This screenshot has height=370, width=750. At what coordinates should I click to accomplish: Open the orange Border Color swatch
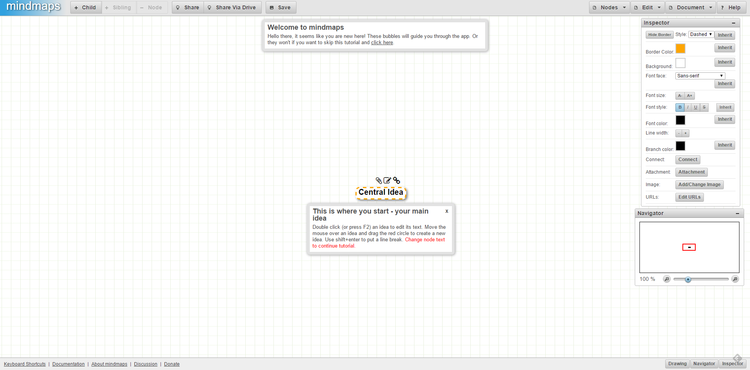pyautogui.click(x=680, y=49)
